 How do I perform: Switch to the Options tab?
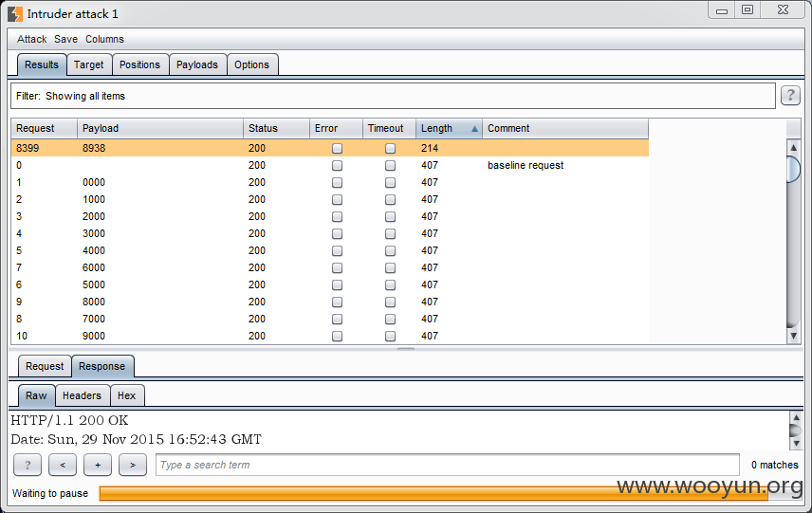coord(251,64)
